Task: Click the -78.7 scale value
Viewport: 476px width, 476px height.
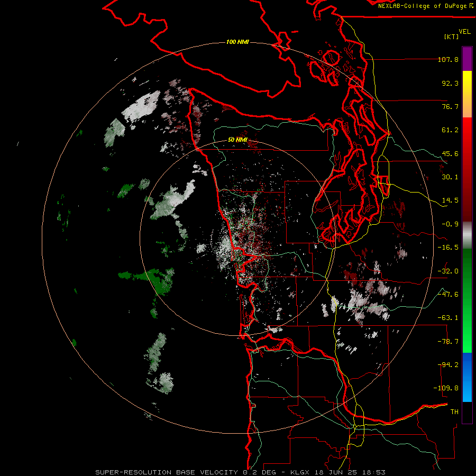Action: (448, 342)
